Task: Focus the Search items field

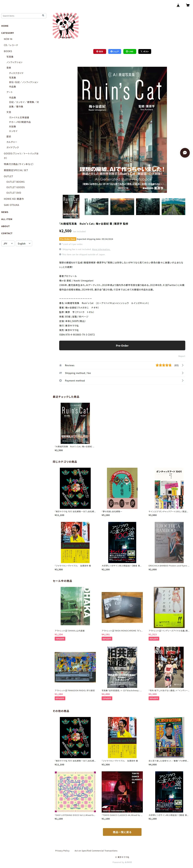Action: (x=21, y=15)
